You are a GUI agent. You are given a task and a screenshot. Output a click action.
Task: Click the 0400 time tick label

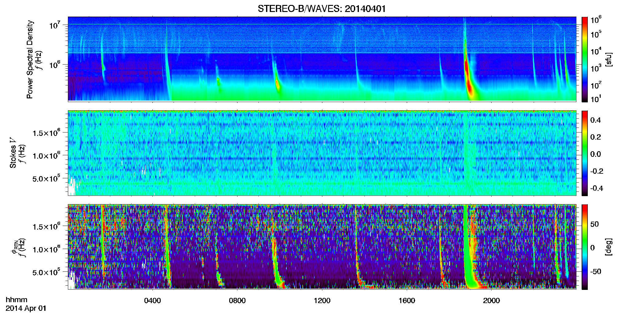tap(152, 301)
